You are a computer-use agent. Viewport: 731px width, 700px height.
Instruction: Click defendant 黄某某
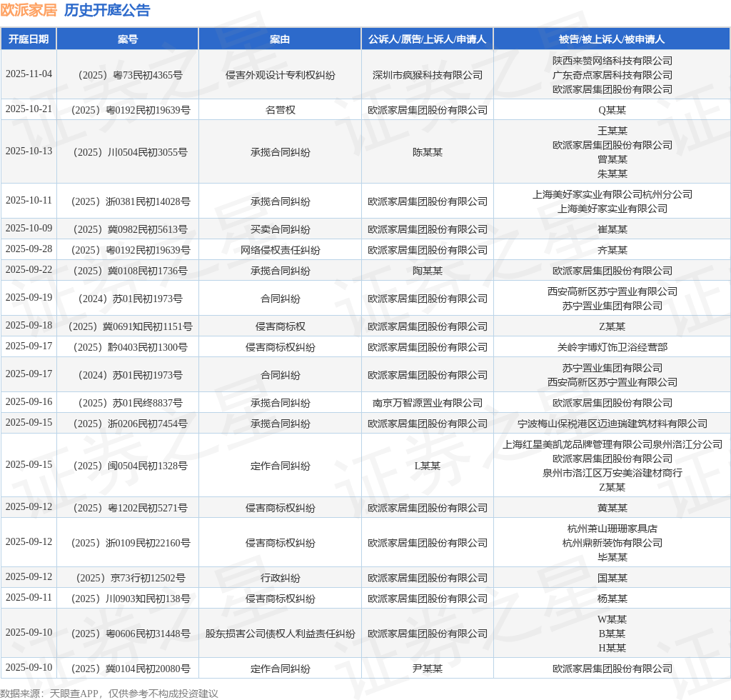click(612, 508)
